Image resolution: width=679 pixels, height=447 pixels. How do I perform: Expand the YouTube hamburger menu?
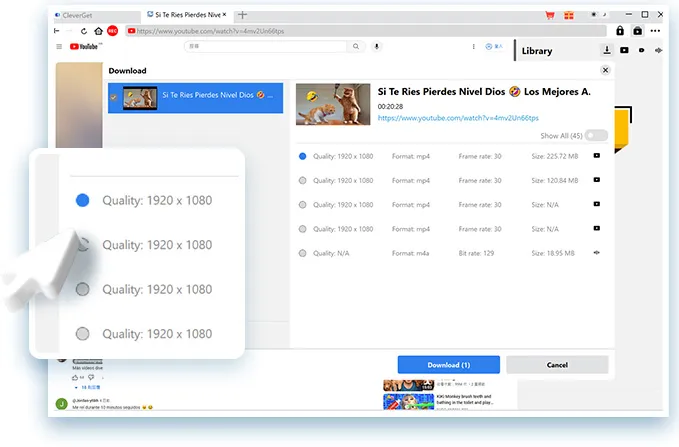(x=59, y=46)
